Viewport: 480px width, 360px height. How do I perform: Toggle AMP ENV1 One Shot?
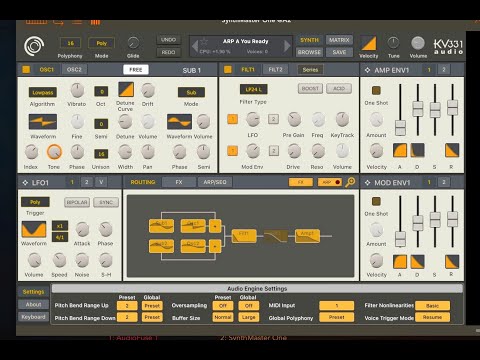(376, 90)
